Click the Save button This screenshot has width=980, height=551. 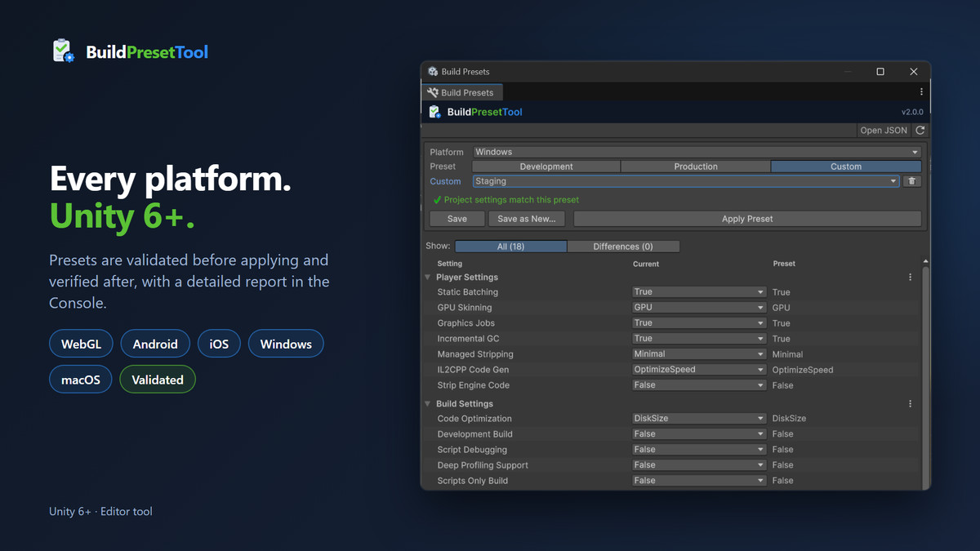(x=457, y=219)
